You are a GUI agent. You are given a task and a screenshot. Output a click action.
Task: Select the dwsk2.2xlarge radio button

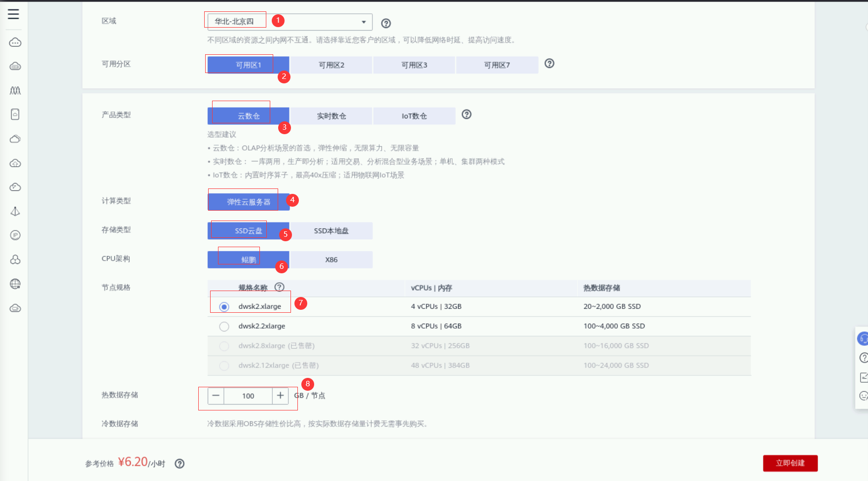pos(224,327)
